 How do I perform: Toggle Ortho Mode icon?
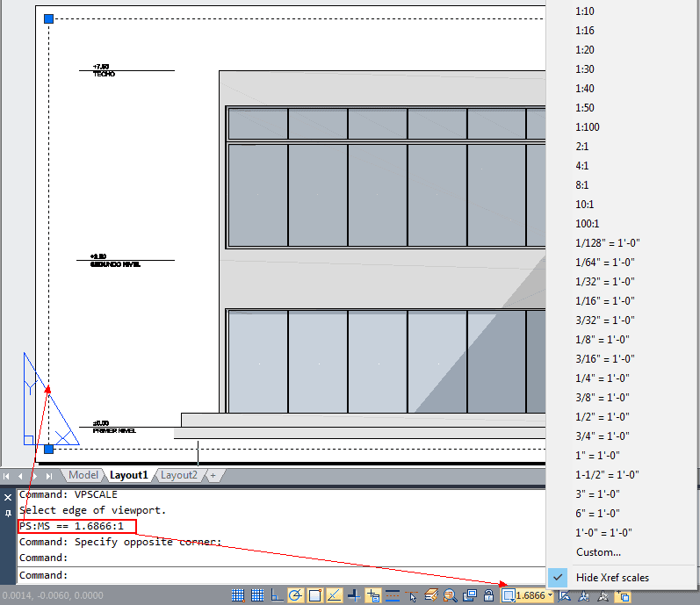277,595
